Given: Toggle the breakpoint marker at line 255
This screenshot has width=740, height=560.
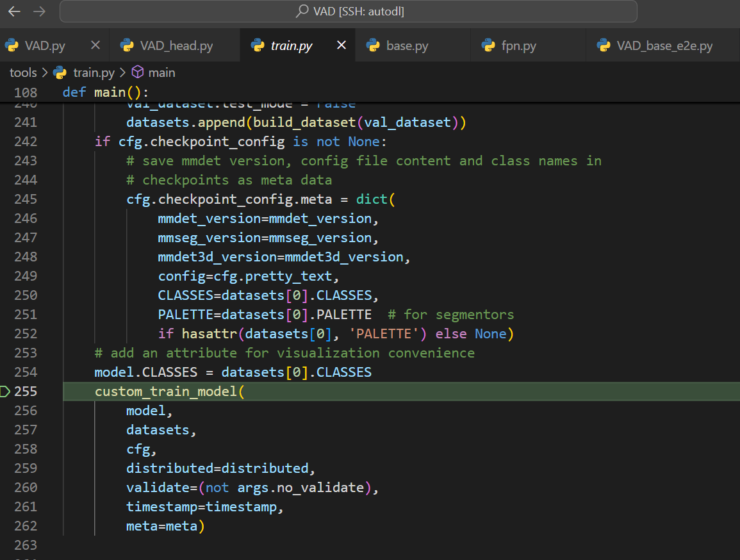Looking at the screenshot, I should click(5, 391).
